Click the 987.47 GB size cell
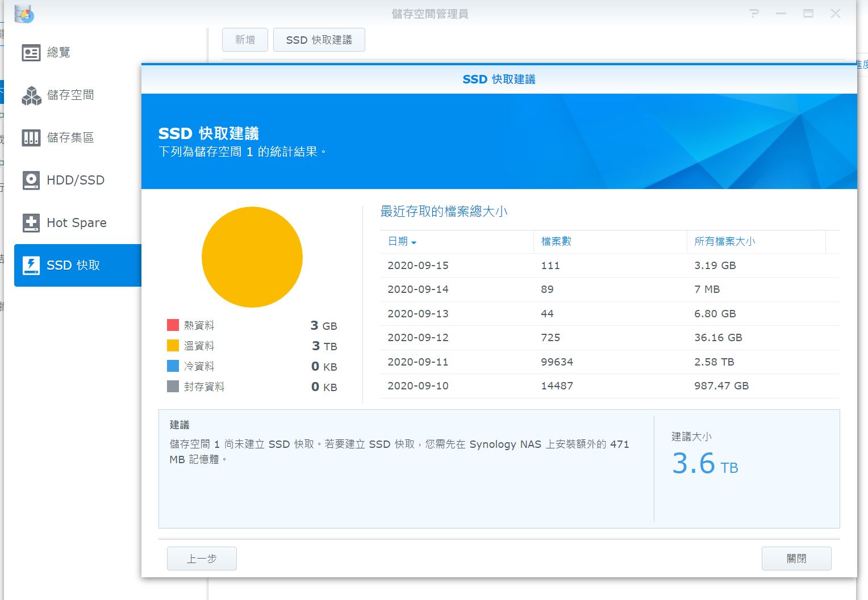This screenshot has height=600, width=868. (x=721, y=386)
